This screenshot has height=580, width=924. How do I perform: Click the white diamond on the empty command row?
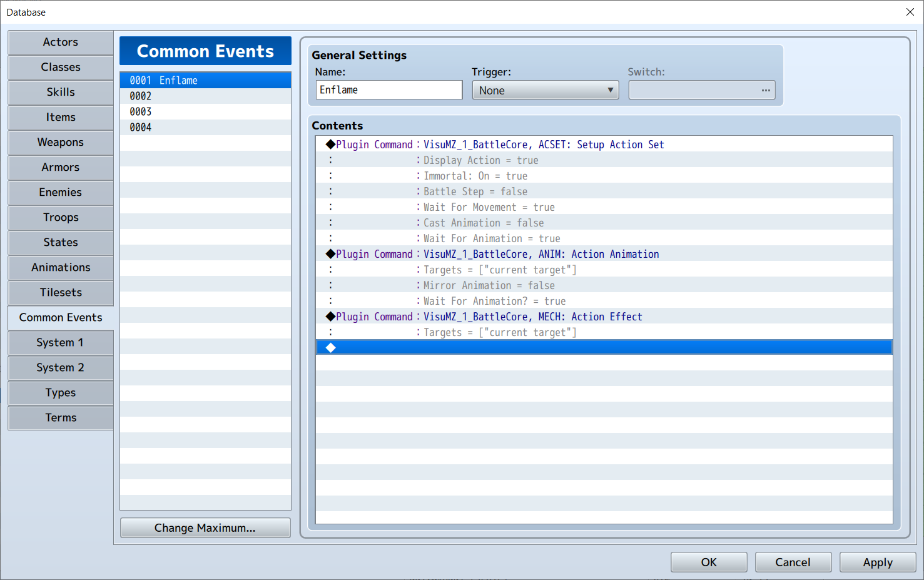331,347
